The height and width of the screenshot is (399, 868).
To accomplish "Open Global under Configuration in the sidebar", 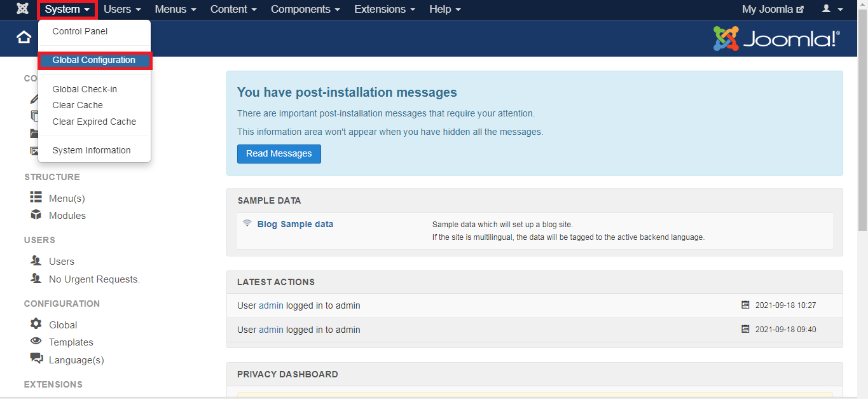I will pos(63,325).
